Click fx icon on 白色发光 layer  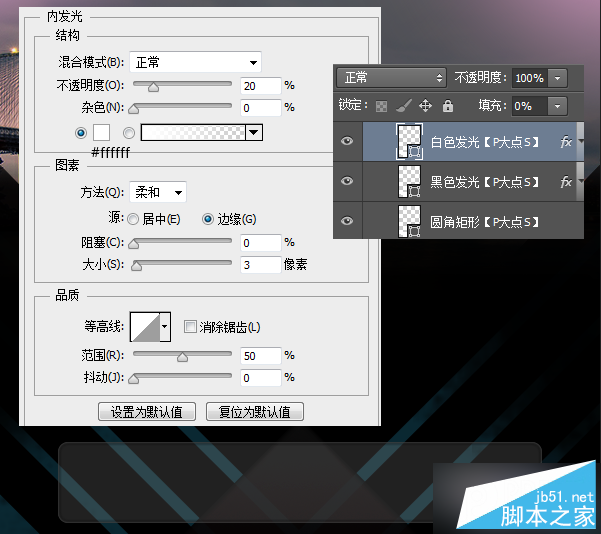tap(566, 142)
